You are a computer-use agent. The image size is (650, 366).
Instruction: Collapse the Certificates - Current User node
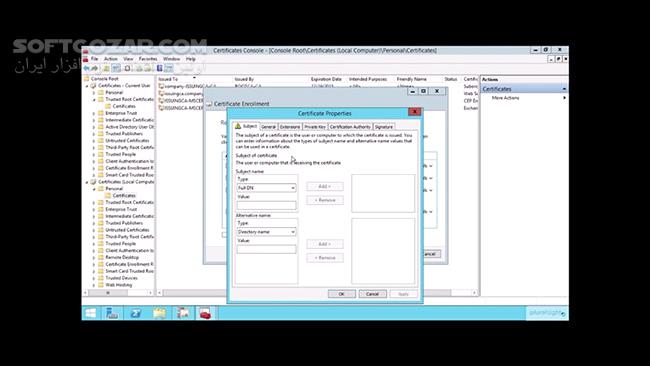click(87, 86)
